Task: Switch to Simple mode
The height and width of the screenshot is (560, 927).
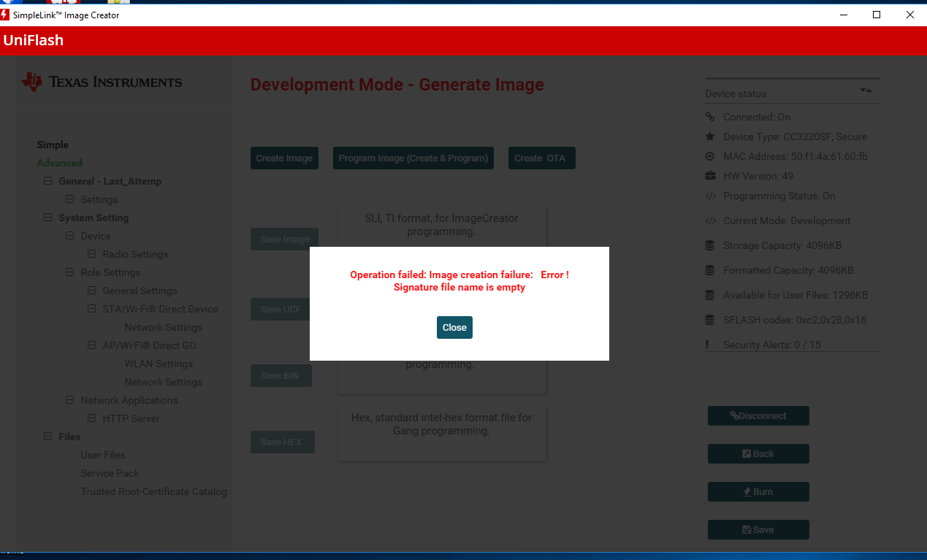Action: pos(53,145)
